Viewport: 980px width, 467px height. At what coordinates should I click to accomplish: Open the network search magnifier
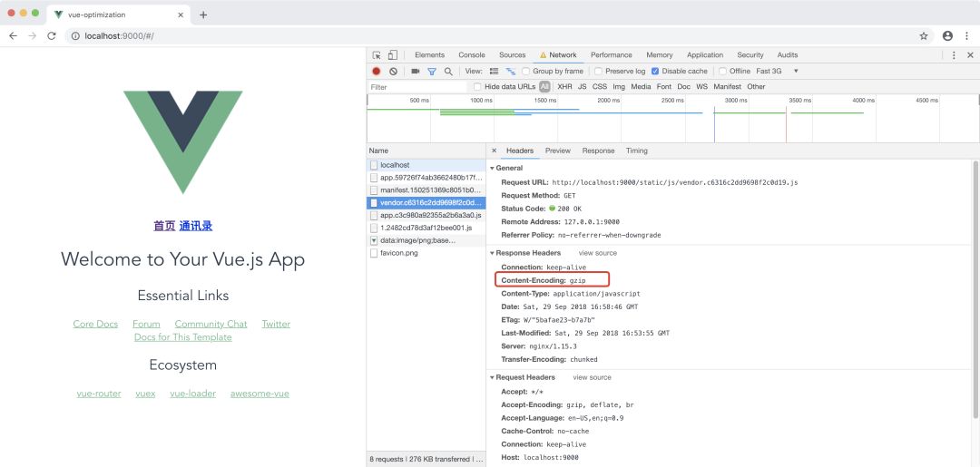(448, 71)
